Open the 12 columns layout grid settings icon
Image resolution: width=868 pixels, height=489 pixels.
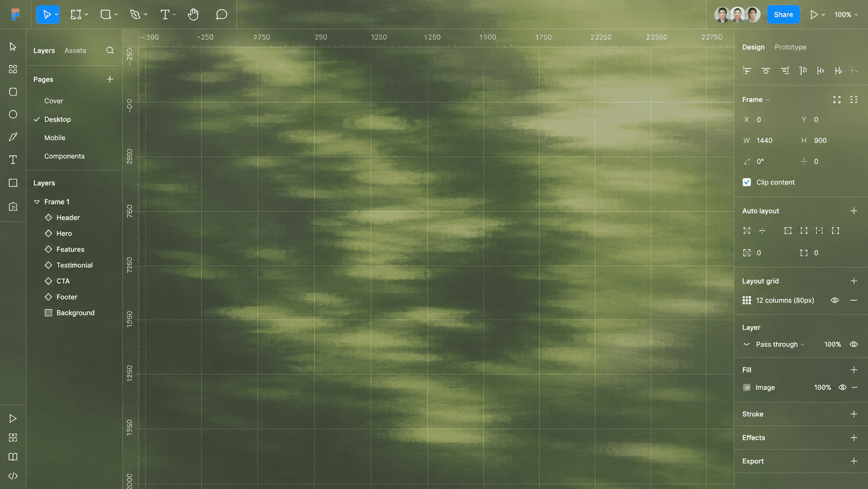(747, 300)
